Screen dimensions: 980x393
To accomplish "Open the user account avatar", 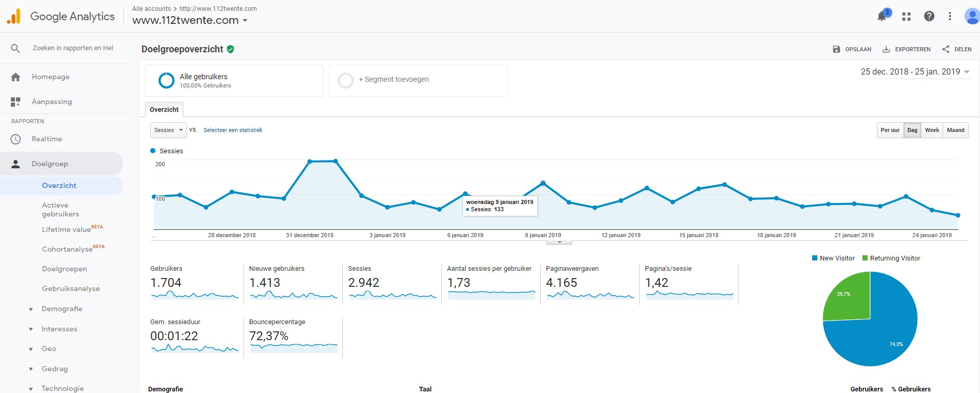I will (x=972, y=16).
